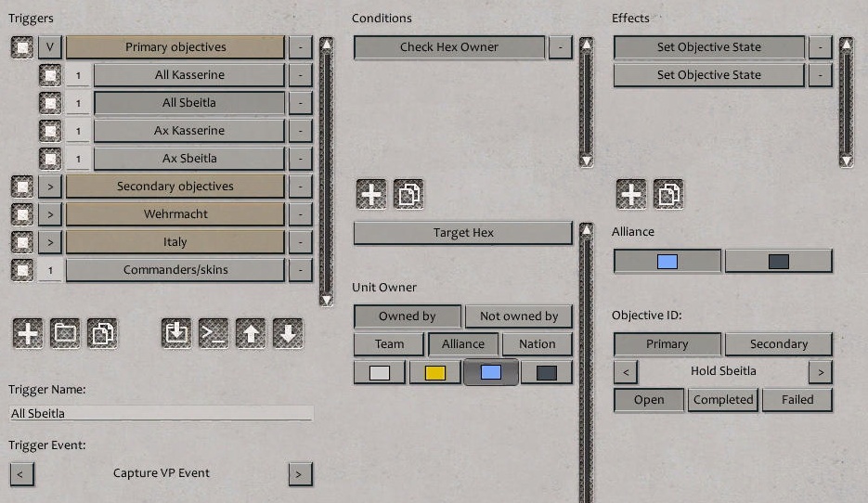Screen dimensions: 868x503
Task: Switch unit owner to Nation
Action: click(537, 344)
